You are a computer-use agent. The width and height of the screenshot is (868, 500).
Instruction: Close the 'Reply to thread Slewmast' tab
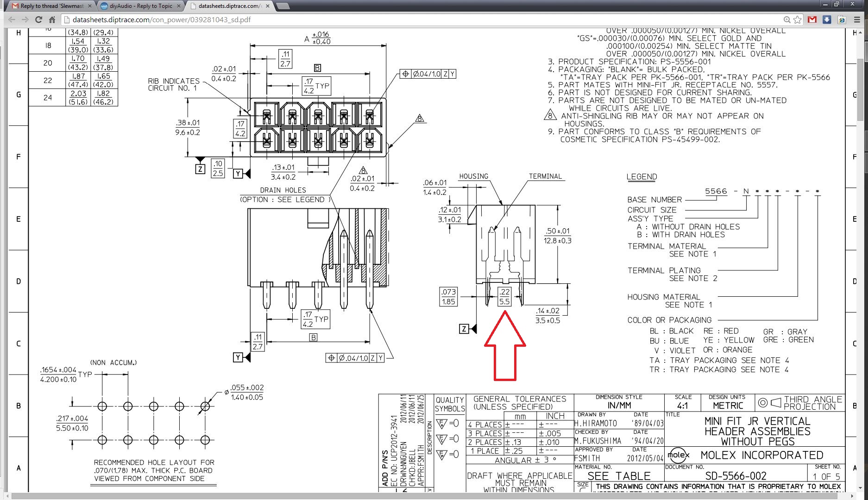(90, 6)
